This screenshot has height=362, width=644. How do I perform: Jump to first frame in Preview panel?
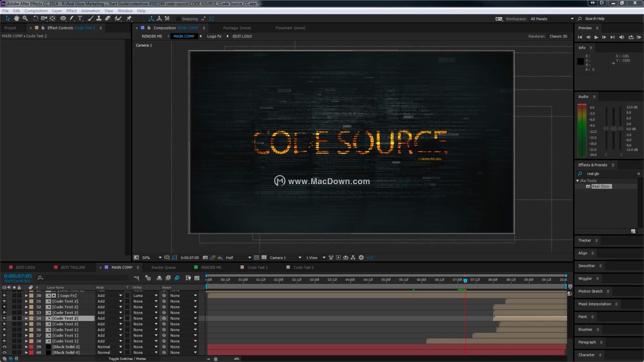tap(580, 37)
